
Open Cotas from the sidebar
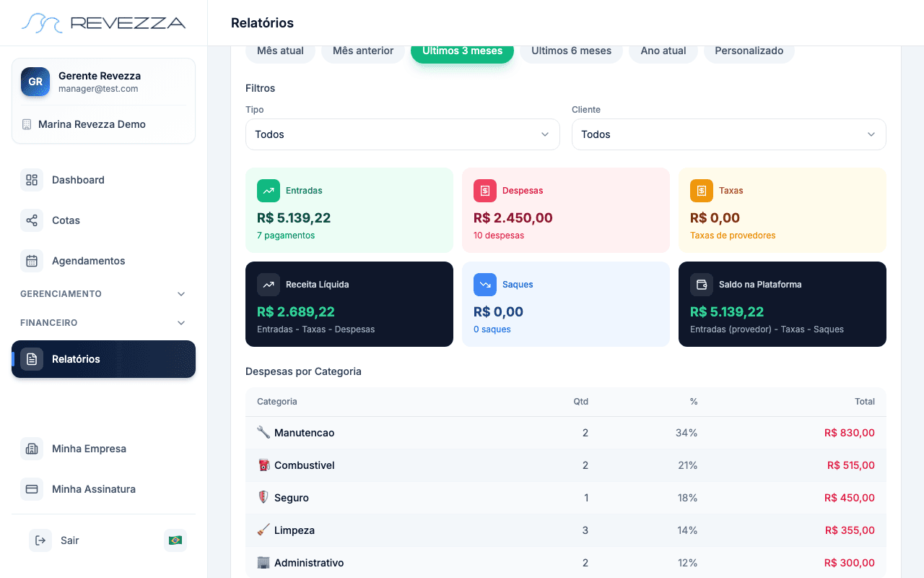pyautogui.click(x=103, y=220)
